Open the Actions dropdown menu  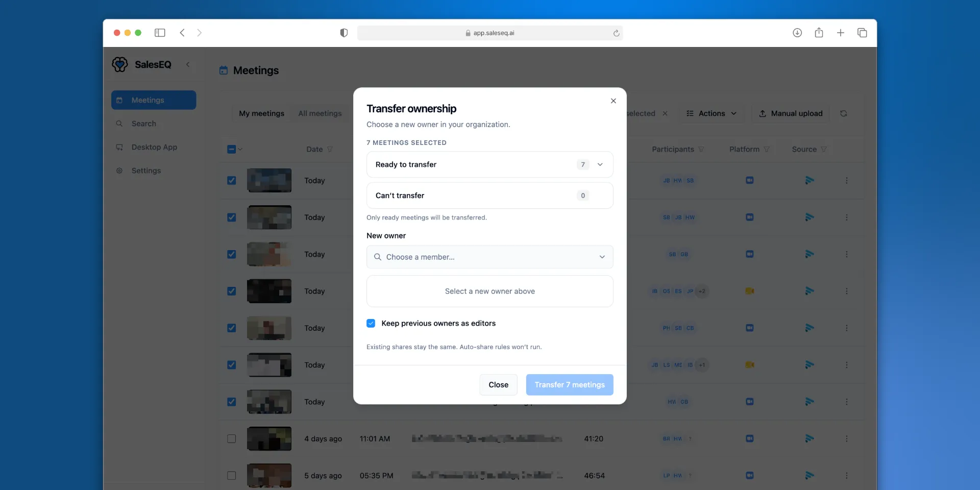click(x=712, y=113)
